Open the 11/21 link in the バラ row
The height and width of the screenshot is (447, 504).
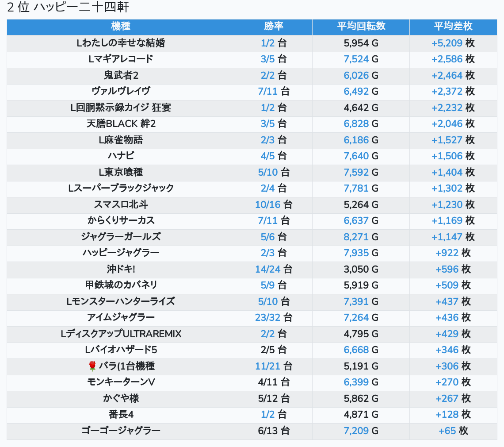pos(267,366)
